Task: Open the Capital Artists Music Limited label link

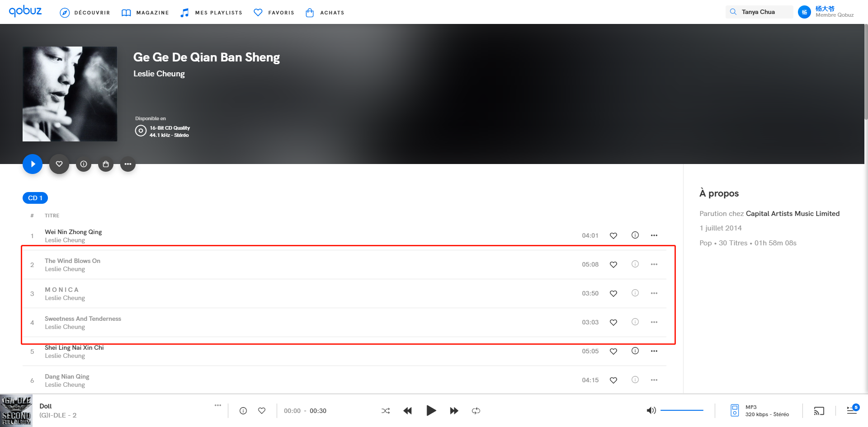Action: tap(793, 213)
